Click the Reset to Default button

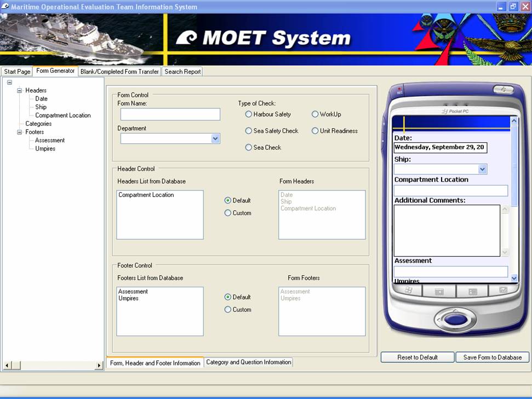tap(417, 357)
